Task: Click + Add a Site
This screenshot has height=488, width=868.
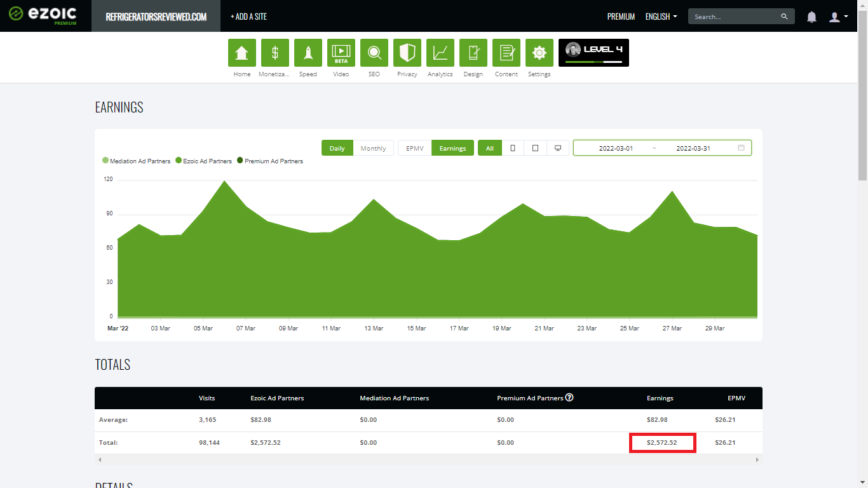Action: (248, 17)
